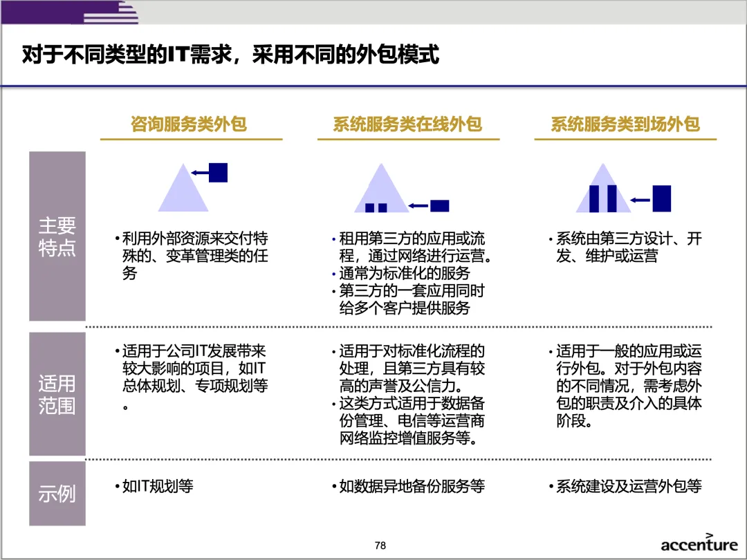Viewport: 747px width, 560px height.
Task: Click the 示例 row label box
Action: 57,494
